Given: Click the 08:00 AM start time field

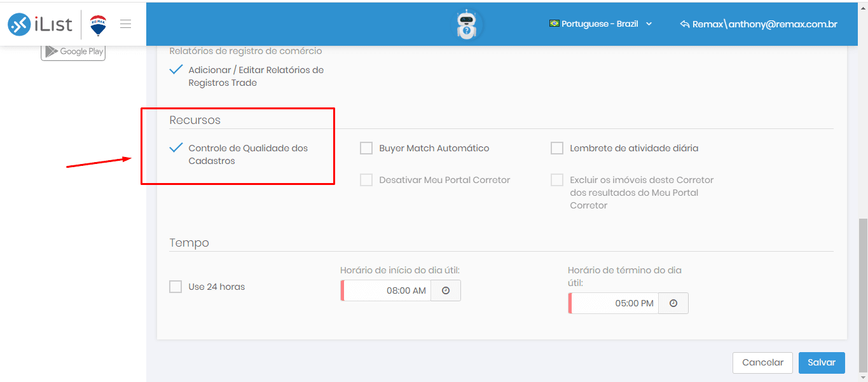Looking at the screenshot, I should 386,290.
